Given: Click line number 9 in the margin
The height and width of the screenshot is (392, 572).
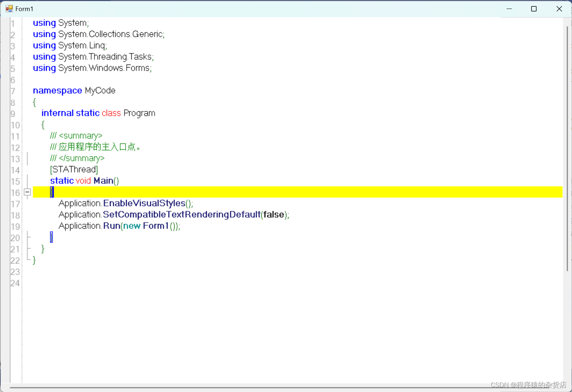Looking at the screenshot, I should (x=13, y=114).
